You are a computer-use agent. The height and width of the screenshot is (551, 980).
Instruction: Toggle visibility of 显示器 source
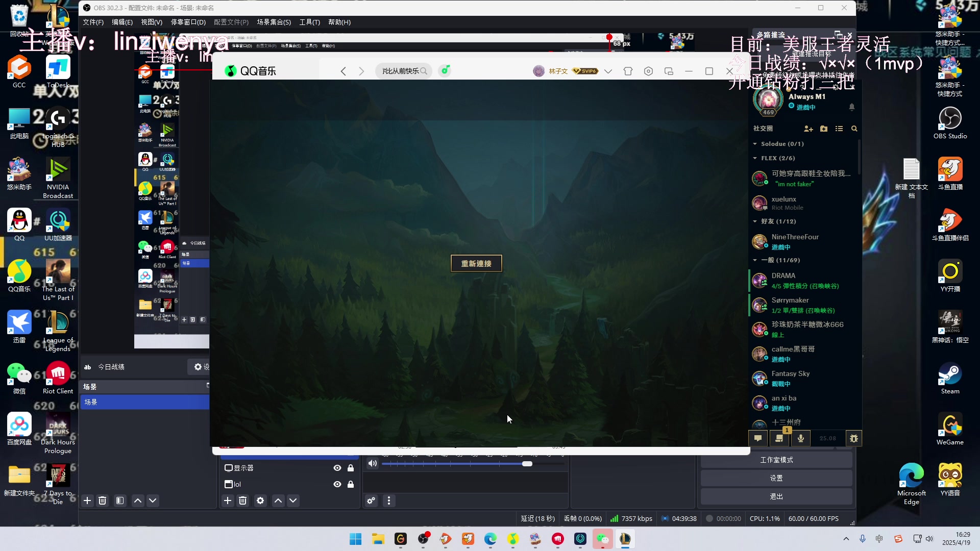(337, 468)
